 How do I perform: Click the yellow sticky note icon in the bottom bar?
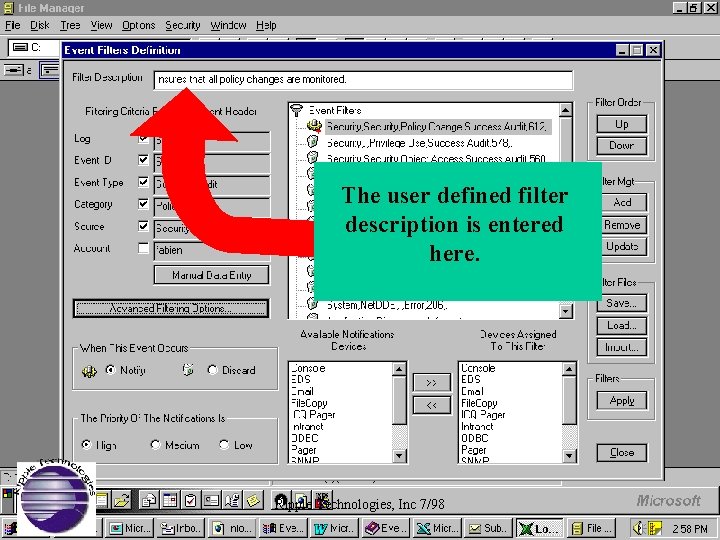tap(253, 500)
